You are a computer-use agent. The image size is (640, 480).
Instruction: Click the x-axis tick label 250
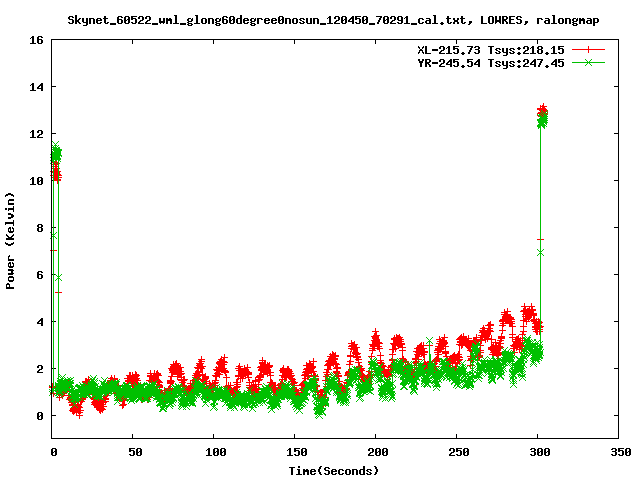click(459, 452)
